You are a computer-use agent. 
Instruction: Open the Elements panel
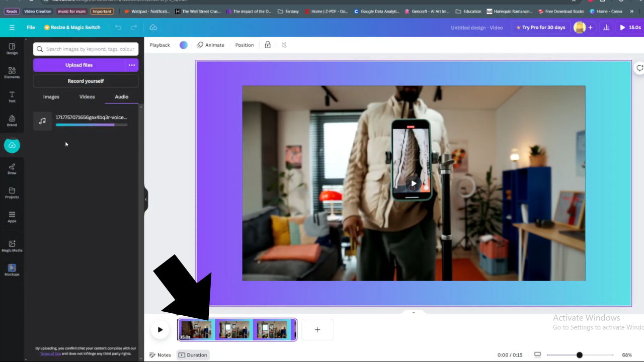pyautogui.click(x=12, y=73)
